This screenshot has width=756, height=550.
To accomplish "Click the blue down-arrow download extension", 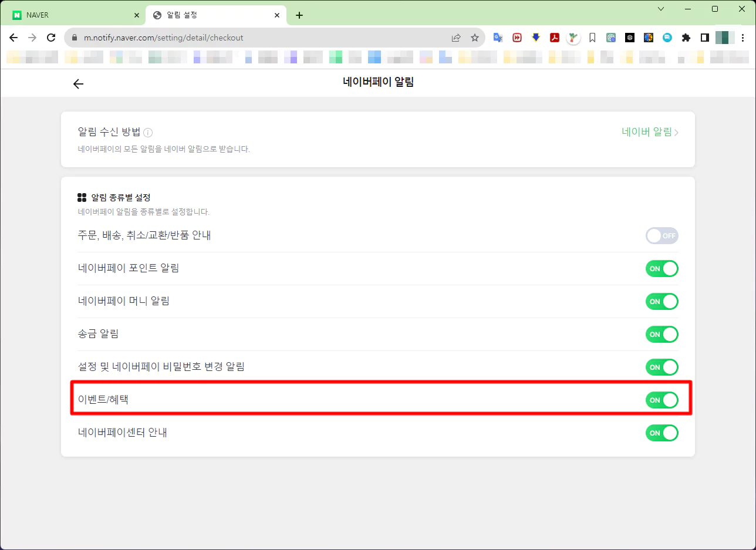I will click(535, 38).
